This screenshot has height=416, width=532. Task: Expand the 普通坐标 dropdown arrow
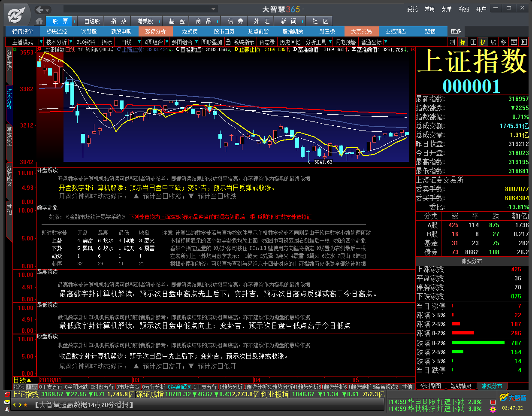pos(386,42)
